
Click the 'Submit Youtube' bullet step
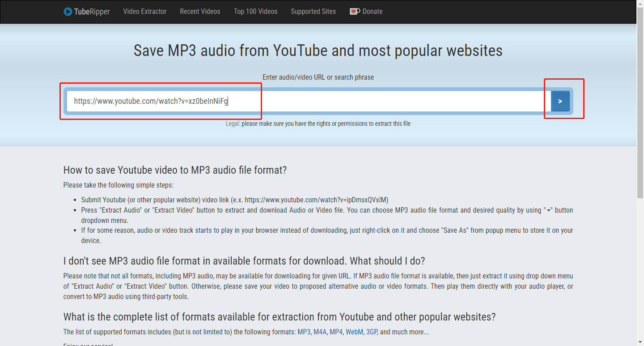pyautogui.click(x=235, y=200)
